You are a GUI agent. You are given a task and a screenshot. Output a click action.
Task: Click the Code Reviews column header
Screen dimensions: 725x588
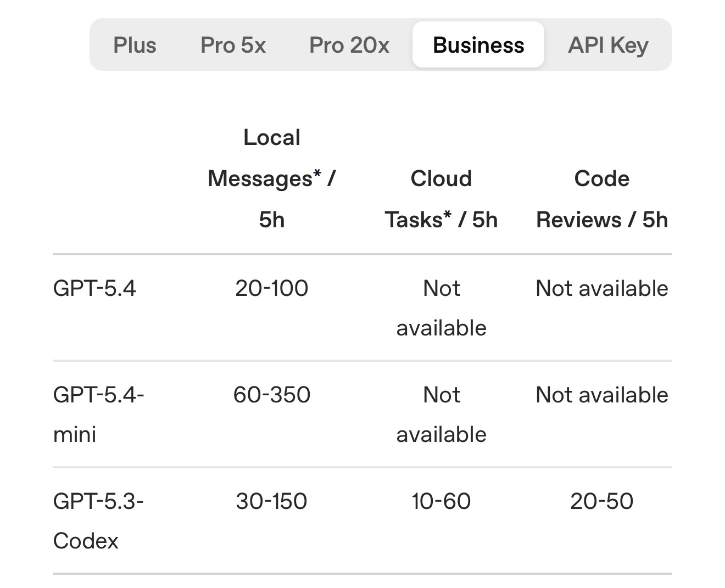point(602,199)
